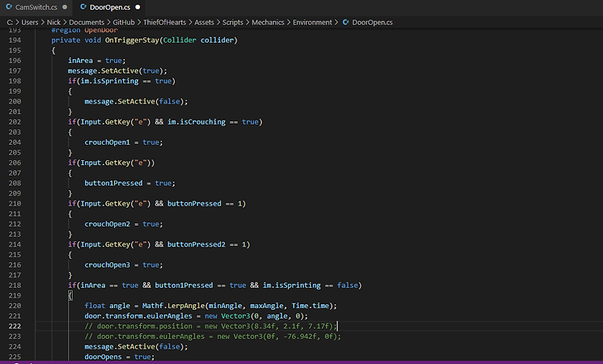Click line number 222 in the gutter
603x364 pixels.
tap(15, 326)
